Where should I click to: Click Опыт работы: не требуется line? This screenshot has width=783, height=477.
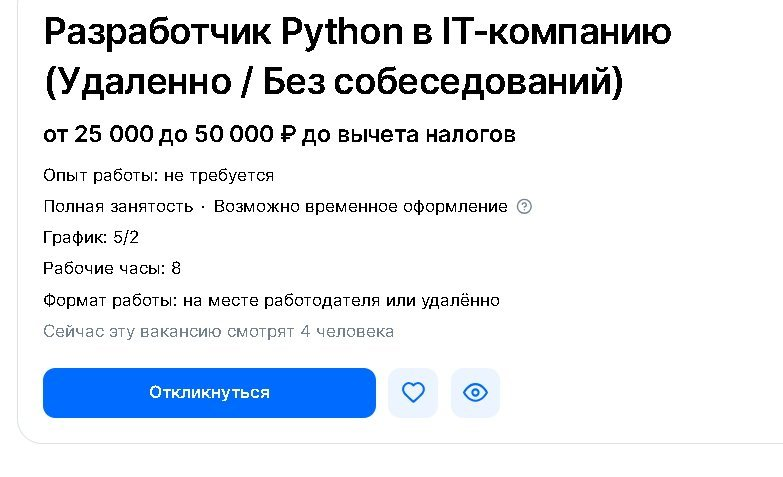click(158, 176)
